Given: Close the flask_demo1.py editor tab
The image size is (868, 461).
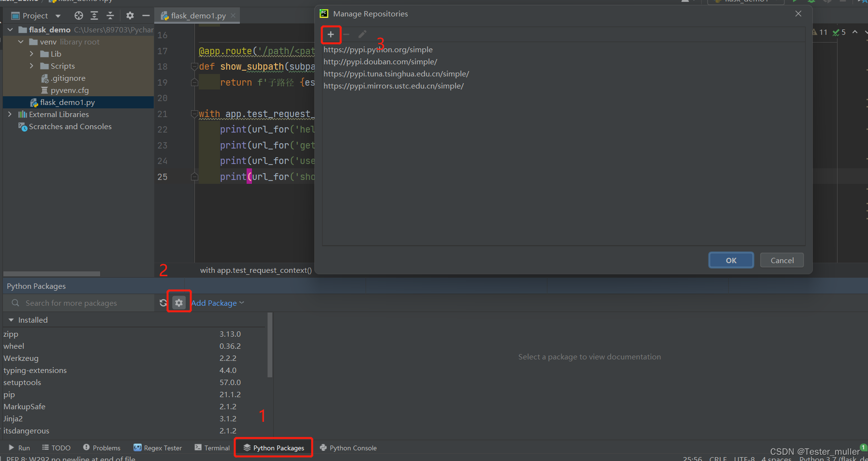Looking at the screenshot, I should coord(233,15).
